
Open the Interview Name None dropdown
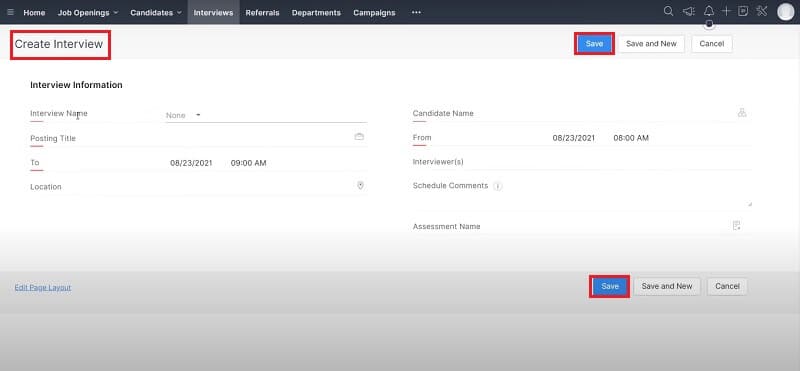point(266,115)
